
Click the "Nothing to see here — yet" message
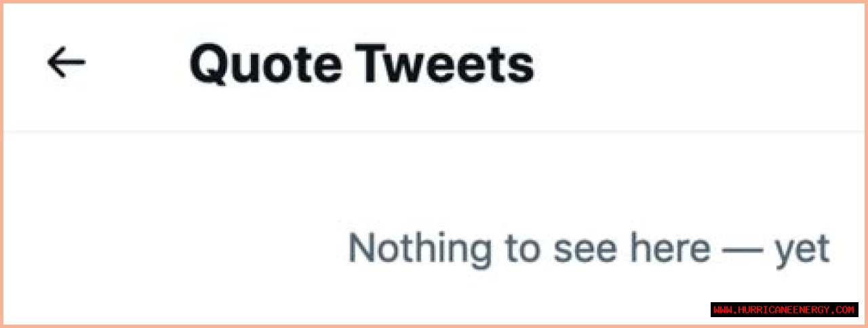click(x=589, y=249)
